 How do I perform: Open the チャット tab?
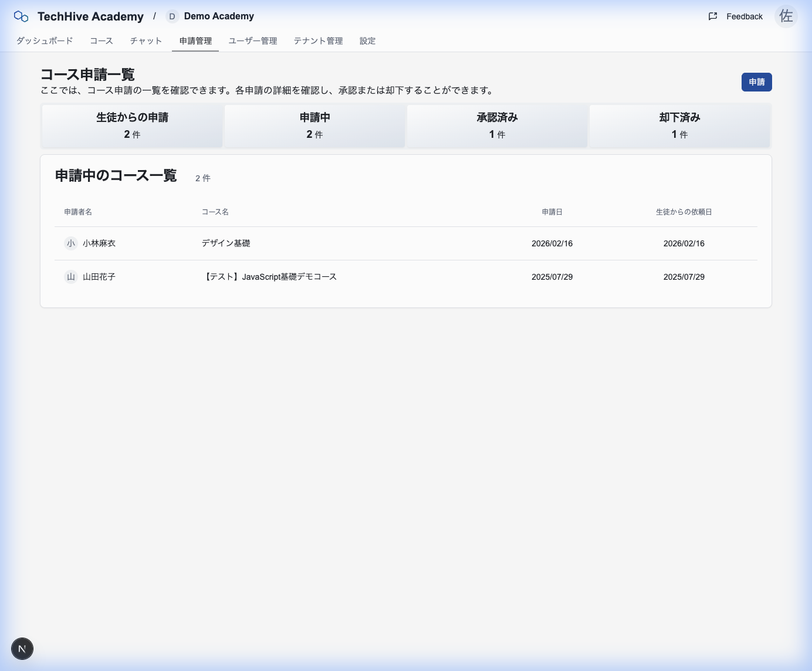[x=146, y=41]
